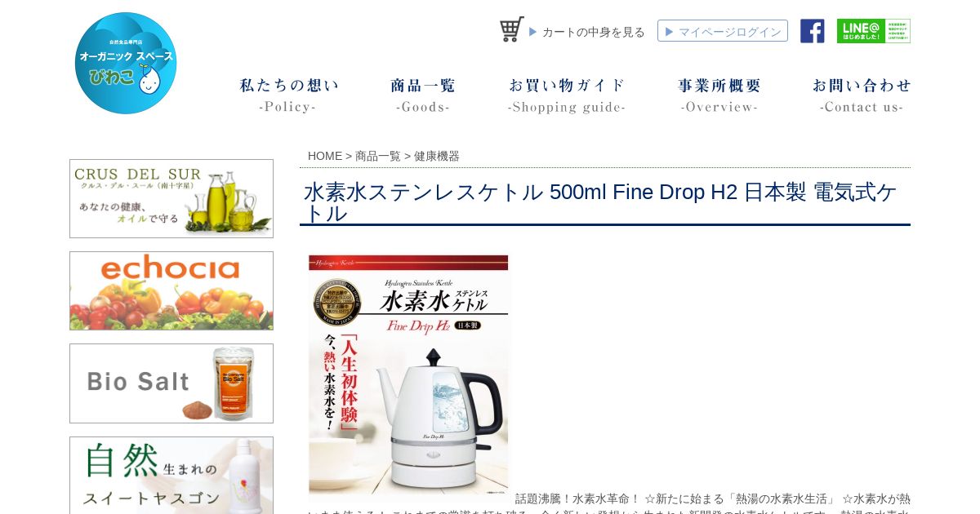Go home via the Organic Space Biwako logo

126,63
